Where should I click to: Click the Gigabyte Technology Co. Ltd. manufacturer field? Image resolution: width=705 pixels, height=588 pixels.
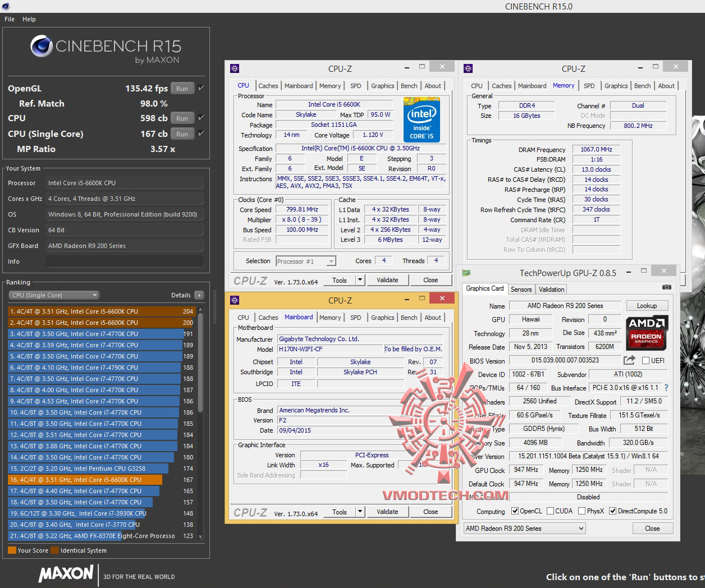pos(360,339)
